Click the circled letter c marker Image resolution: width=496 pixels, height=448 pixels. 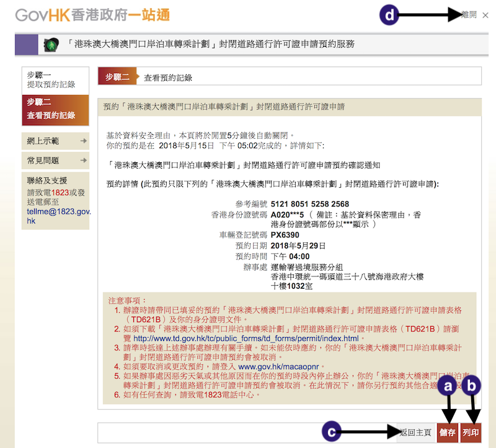pos(332,432)
